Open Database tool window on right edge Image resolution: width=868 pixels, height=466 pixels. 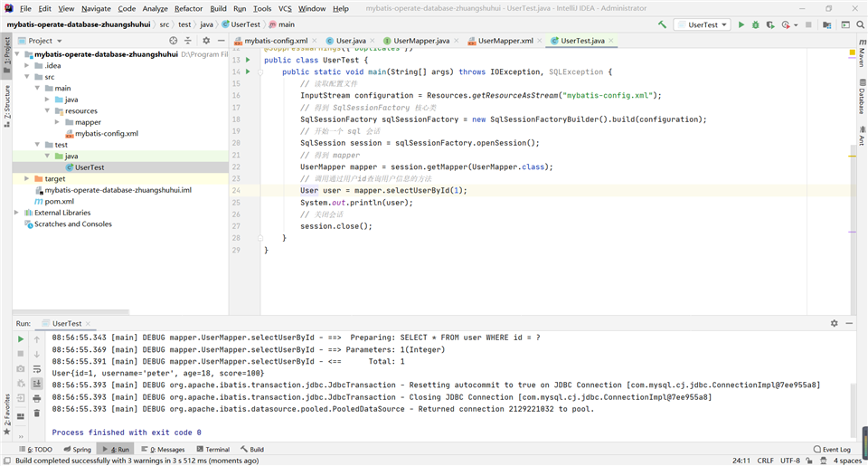863,98
